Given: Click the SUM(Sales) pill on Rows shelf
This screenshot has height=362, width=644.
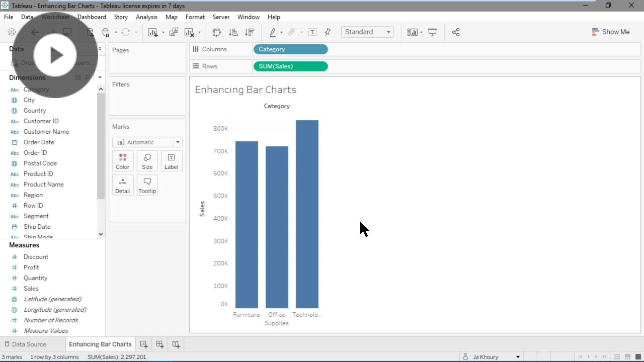Looking at the screenshot, I should pos(290,66).
